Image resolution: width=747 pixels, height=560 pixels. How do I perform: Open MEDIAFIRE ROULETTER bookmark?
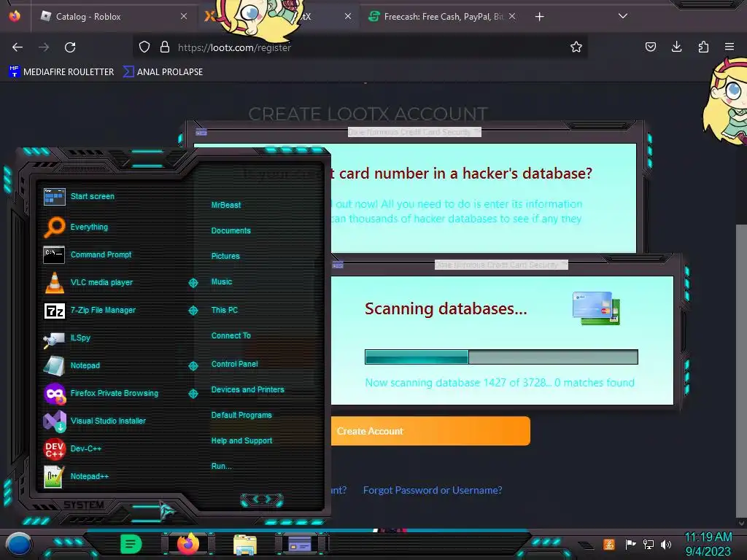[x=61, y=72]
